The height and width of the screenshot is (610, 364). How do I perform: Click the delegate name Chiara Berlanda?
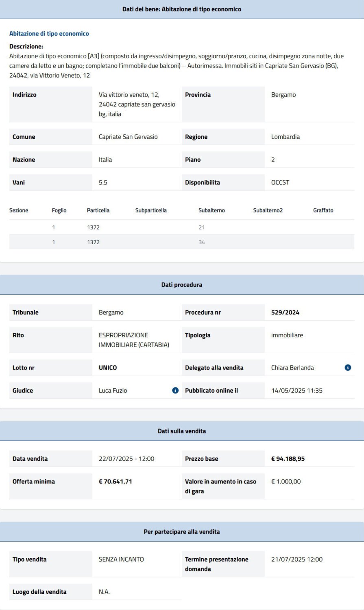[x=292, y=367]
